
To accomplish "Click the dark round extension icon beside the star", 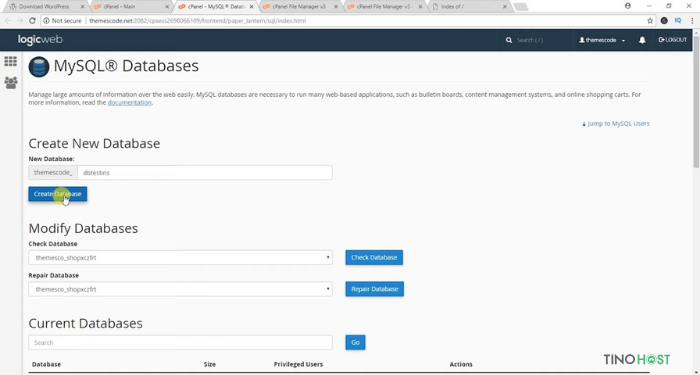I will point(664,21).
